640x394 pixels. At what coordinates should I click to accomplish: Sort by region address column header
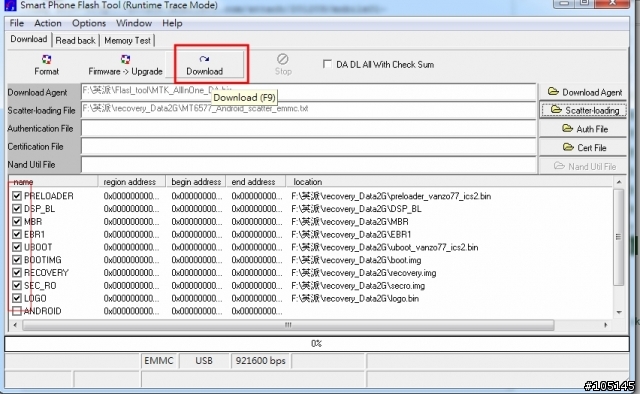tap(131, 182)
